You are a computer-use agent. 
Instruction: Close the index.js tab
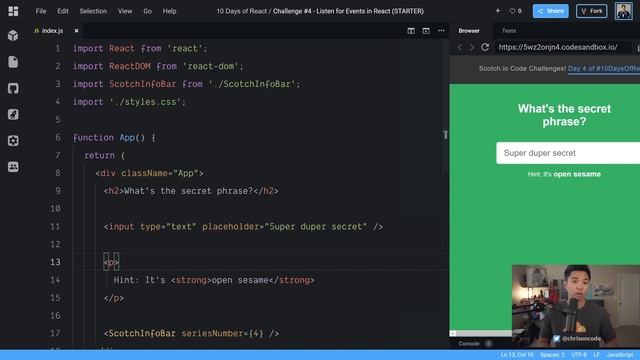pyautogui.click(x=76, y=31)
